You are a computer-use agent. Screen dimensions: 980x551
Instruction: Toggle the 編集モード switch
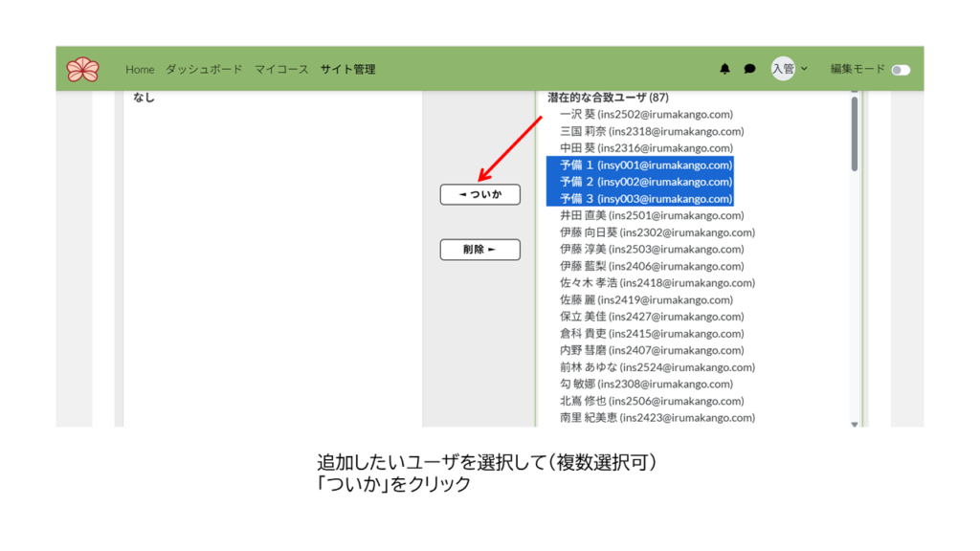(x=900, y=70)
